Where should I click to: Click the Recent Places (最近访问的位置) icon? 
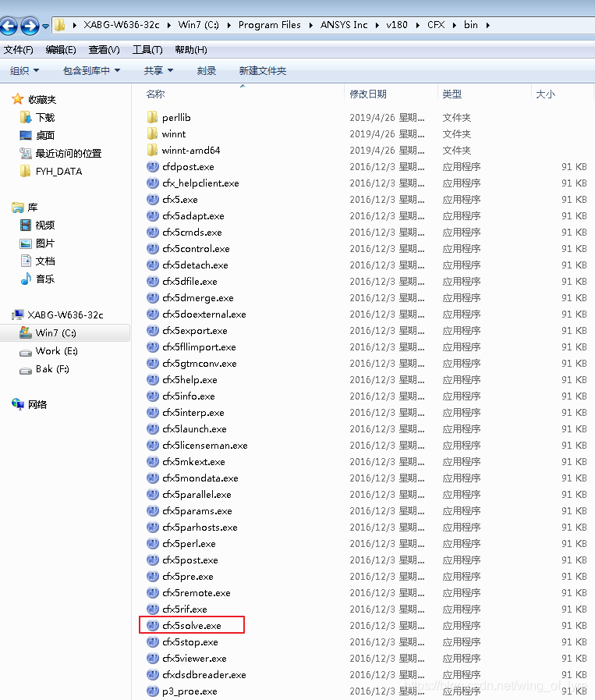(26, 153)
